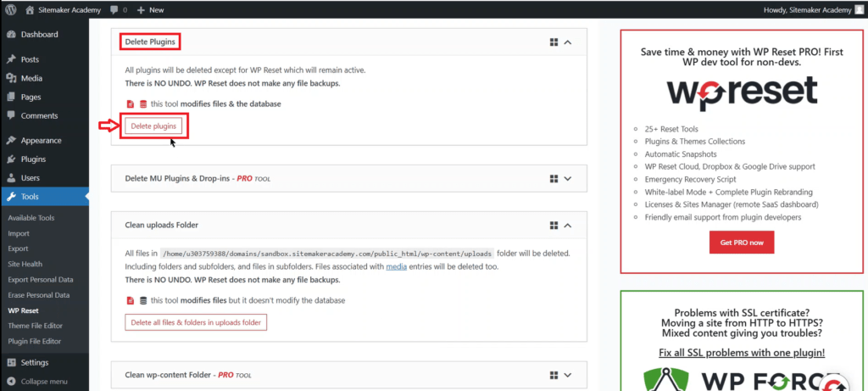Click the Emergency Recovery Script list item
This screenshot has width=868, height=391.
coord(690,180)
